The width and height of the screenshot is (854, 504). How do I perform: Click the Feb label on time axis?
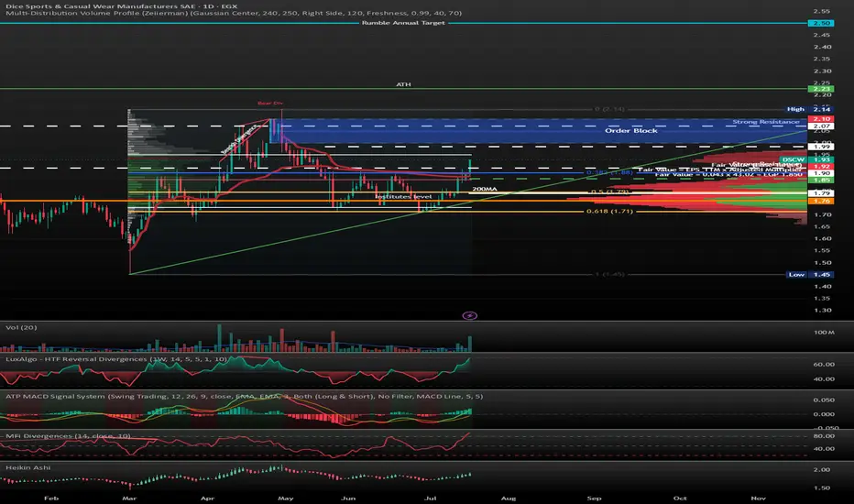[x=51, y=498]
